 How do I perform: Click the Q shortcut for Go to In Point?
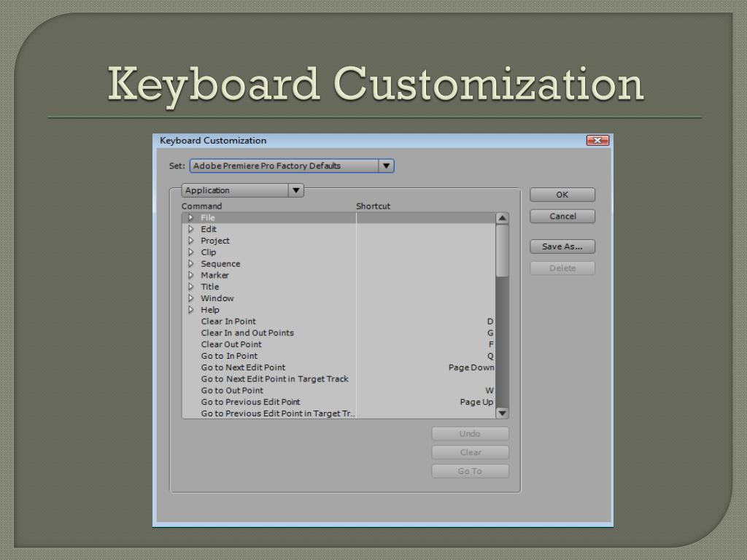coord(490,356)
